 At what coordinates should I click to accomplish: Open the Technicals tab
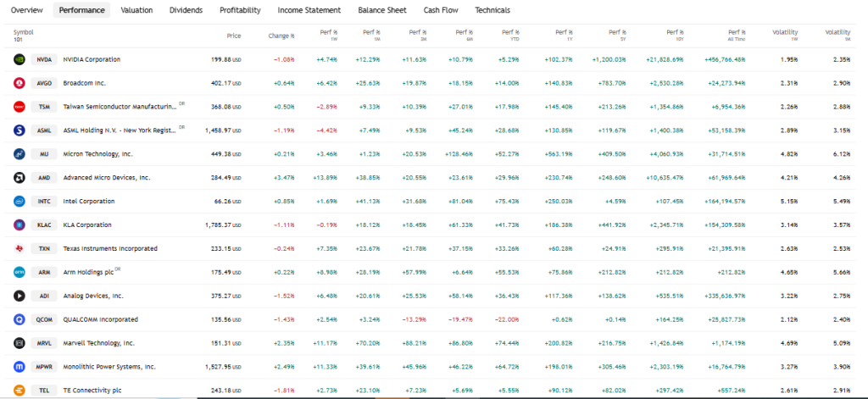492,10
